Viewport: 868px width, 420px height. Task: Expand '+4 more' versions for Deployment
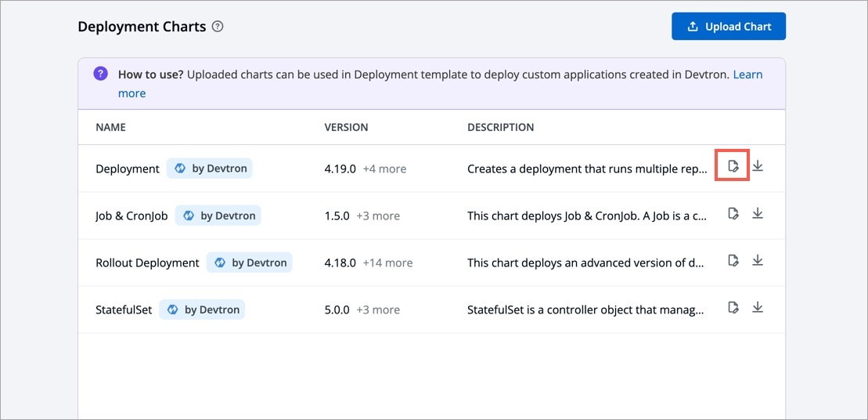pyautogui.click(x=384, y=168)
